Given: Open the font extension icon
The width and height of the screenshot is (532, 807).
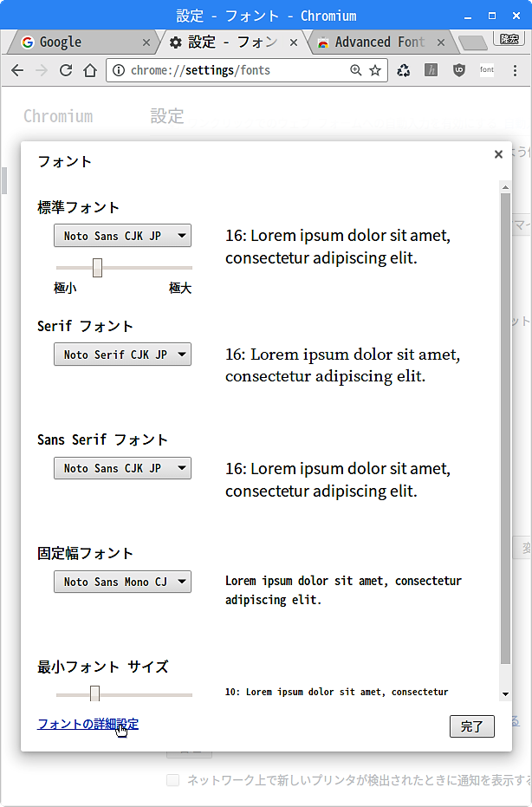Looking at the screenshot, I should click(487, 70).
